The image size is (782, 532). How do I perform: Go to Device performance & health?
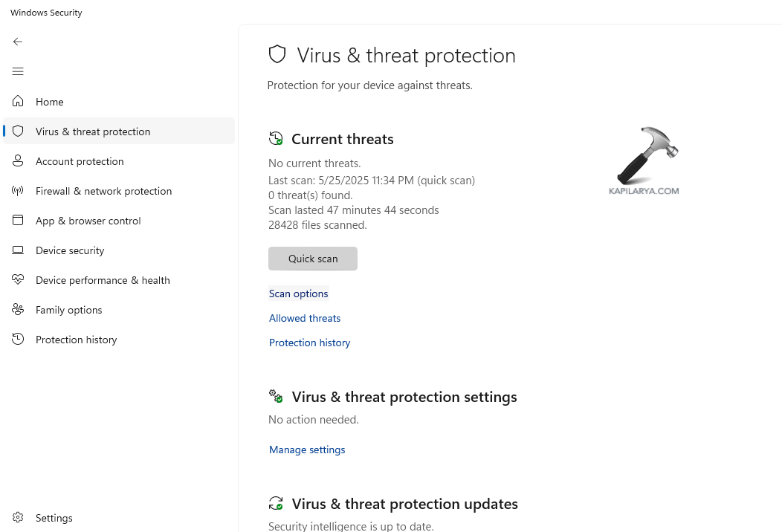103,280
